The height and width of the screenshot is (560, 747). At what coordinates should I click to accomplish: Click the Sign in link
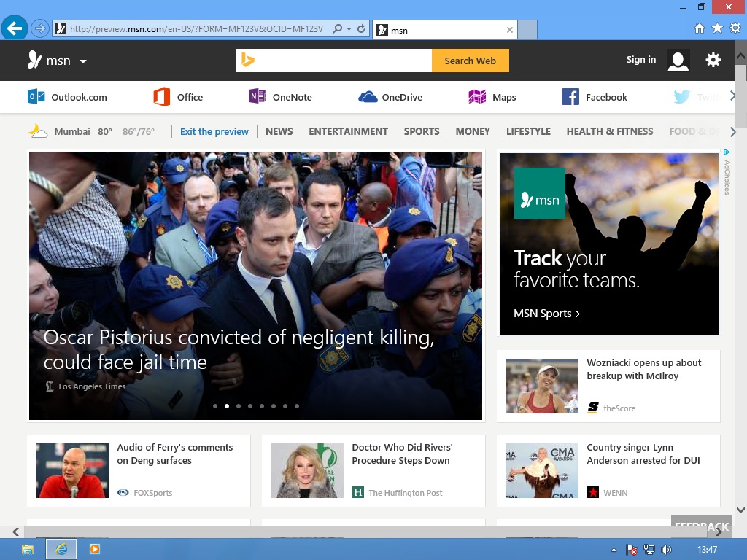(x=640, y=60)
